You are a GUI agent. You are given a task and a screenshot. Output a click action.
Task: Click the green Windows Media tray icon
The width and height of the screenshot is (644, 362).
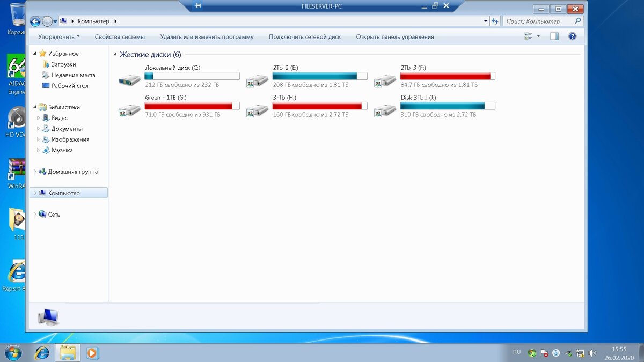tap(532, 353)
